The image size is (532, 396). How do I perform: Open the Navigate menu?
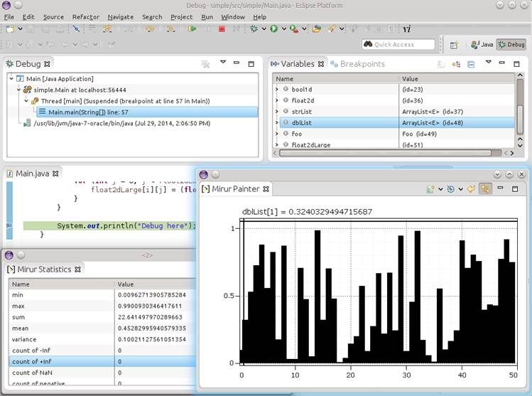tap(120, 16)
